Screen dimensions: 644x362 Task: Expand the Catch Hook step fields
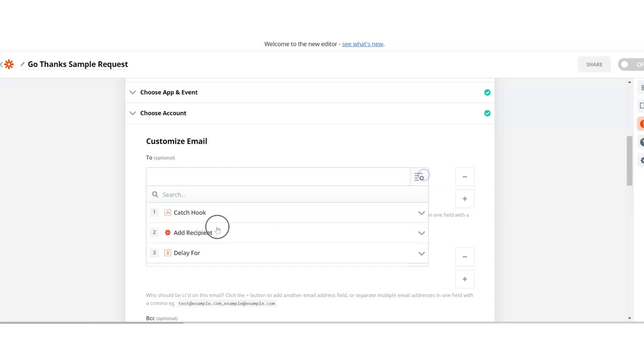[421, 213]
